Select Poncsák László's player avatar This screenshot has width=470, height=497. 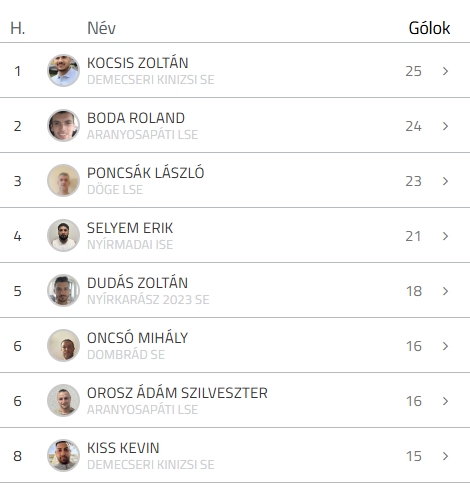63,181
